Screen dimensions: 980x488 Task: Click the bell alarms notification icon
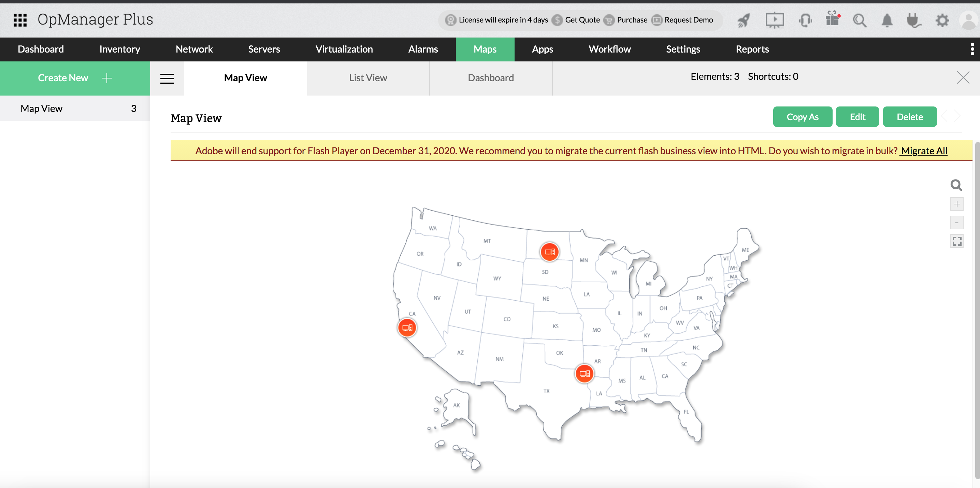pos(887,20)
